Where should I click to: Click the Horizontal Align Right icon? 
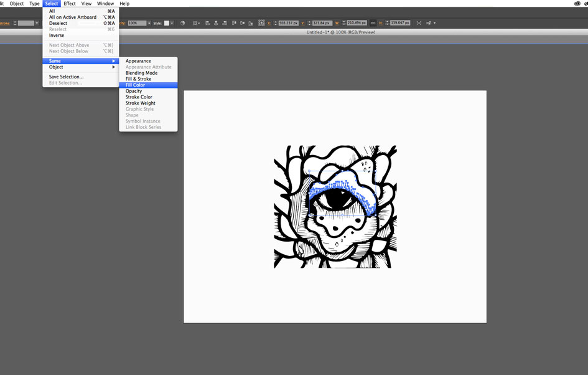point(225,23)
